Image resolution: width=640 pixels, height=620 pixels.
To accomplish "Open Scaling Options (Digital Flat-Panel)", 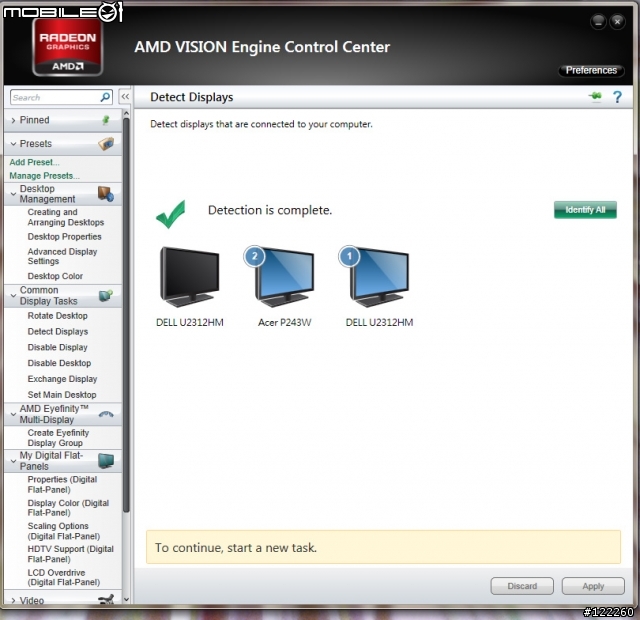I will click(x=64, y=531).
